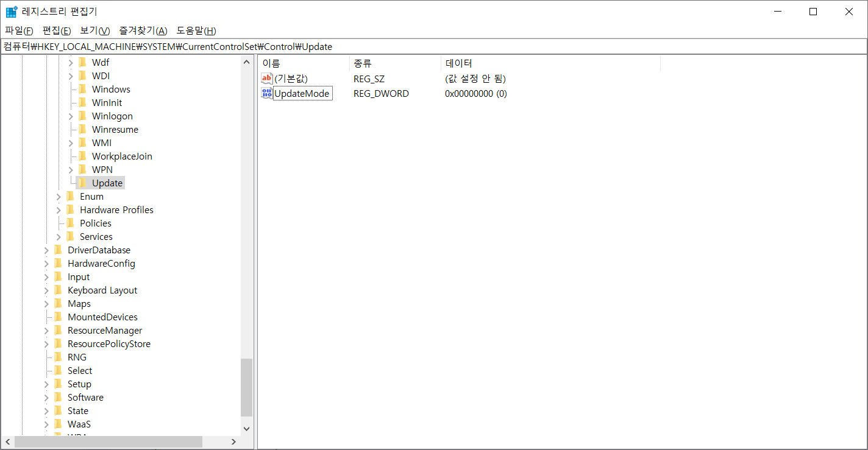Image resolution: width=868 pixels, height=450 pixels.
Task: Select the Windows key label
Action: coord(111,90)
